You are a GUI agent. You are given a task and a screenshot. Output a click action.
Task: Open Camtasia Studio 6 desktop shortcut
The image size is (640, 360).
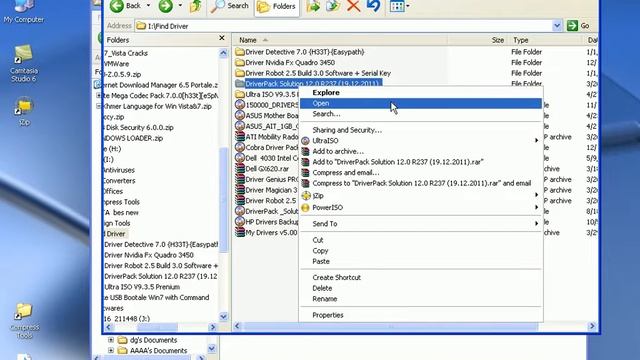24,63
